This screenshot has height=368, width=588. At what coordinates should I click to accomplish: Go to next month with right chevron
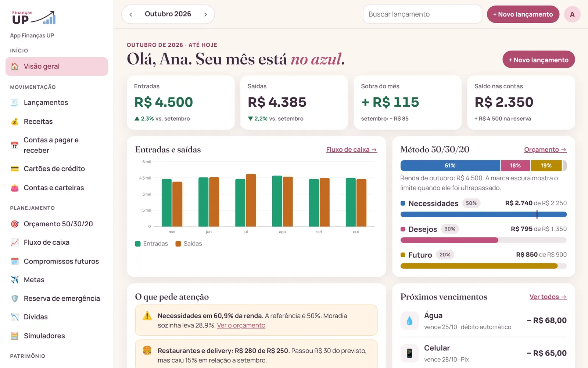pyautogui.click(x=205, y=14)
